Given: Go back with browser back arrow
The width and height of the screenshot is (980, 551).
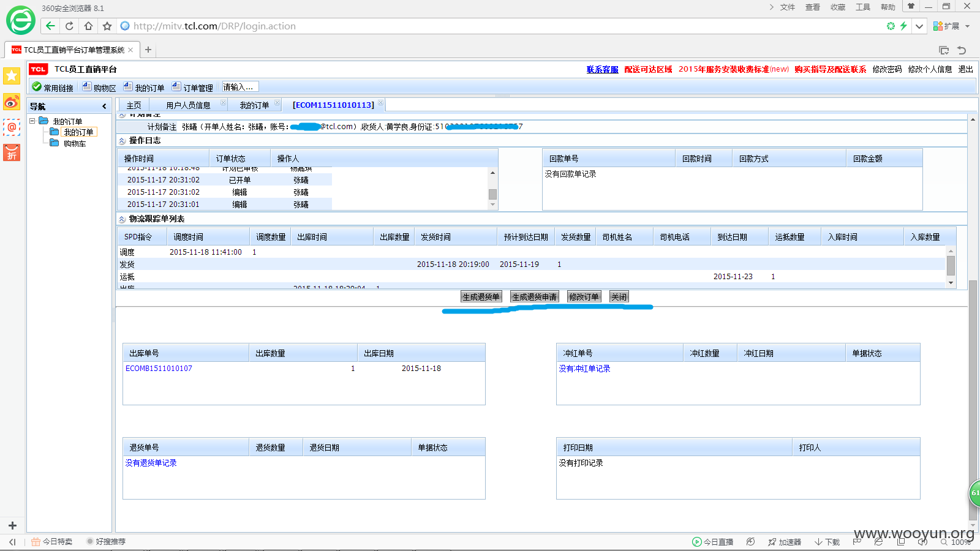Looking at the screenshot, I should [50, 26].
